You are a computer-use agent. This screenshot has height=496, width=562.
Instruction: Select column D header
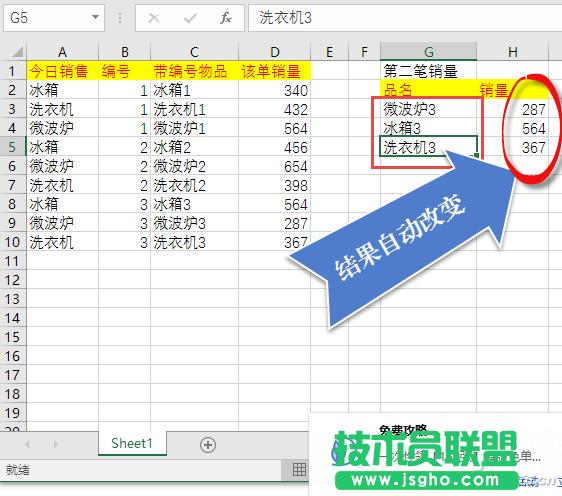275,52
